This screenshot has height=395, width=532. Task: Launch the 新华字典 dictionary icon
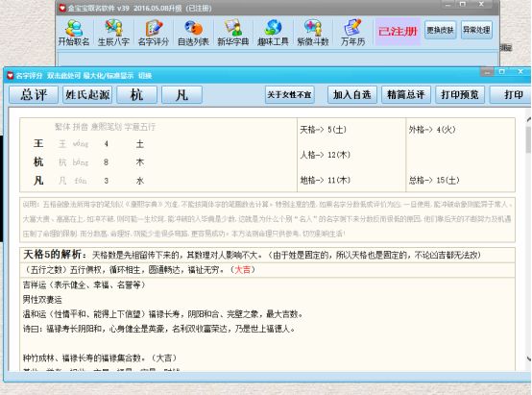tap(233, 33)
